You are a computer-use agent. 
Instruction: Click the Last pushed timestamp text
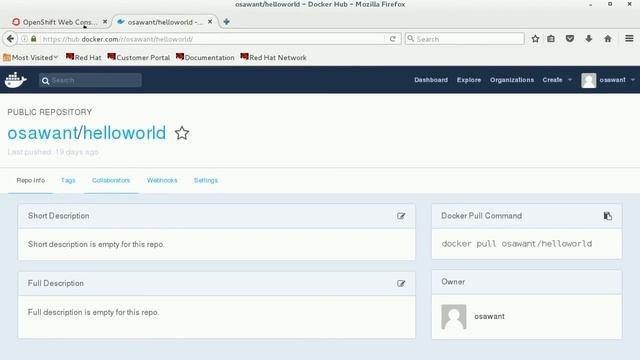point(53,152)
